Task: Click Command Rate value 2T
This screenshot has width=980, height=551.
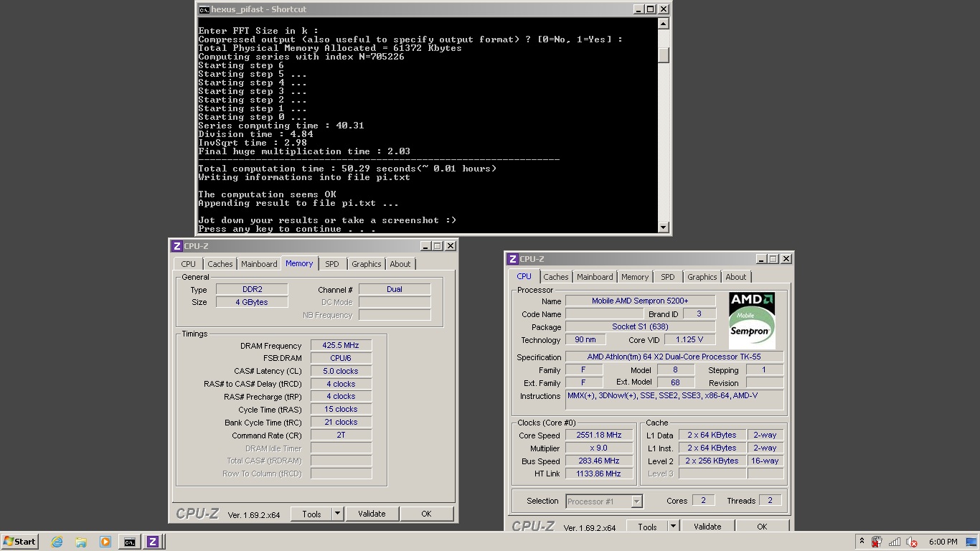Action: coord(341,435)
